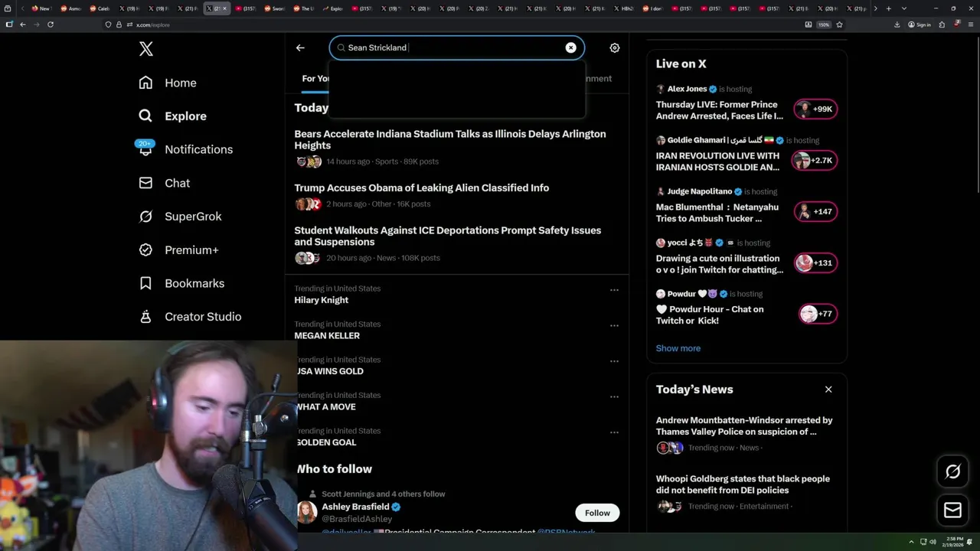Open more options for GOLDEN GOAL trend
Screen dimensions: 980x551
[x=614, y=432]
